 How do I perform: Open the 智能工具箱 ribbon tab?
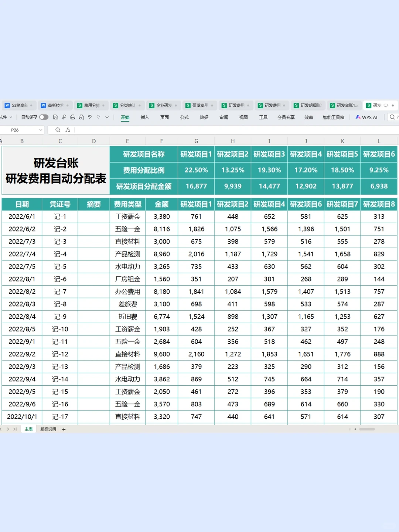click(334, 117)
